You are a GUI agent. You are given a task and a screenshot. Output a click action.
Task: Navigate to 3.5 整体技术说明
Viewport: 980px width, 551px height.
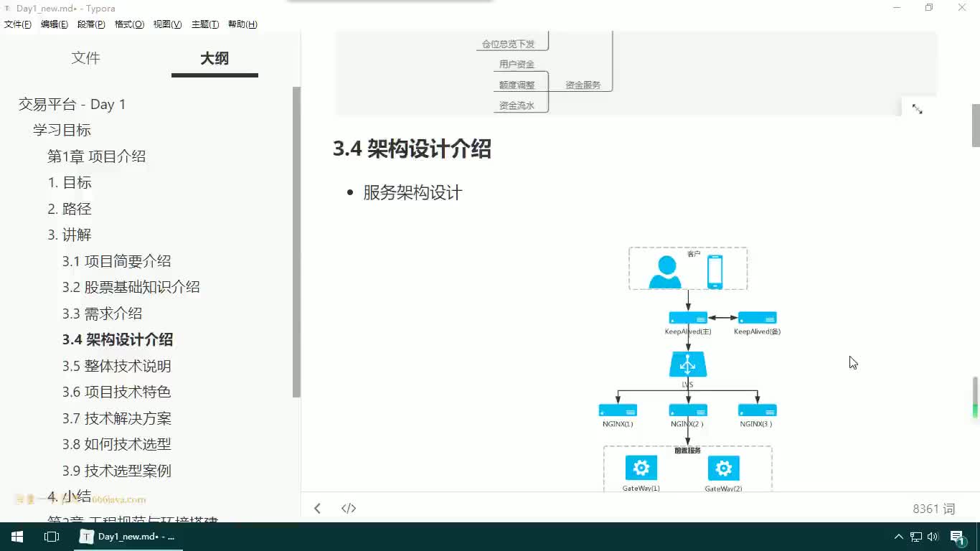[x=116, y=366]
